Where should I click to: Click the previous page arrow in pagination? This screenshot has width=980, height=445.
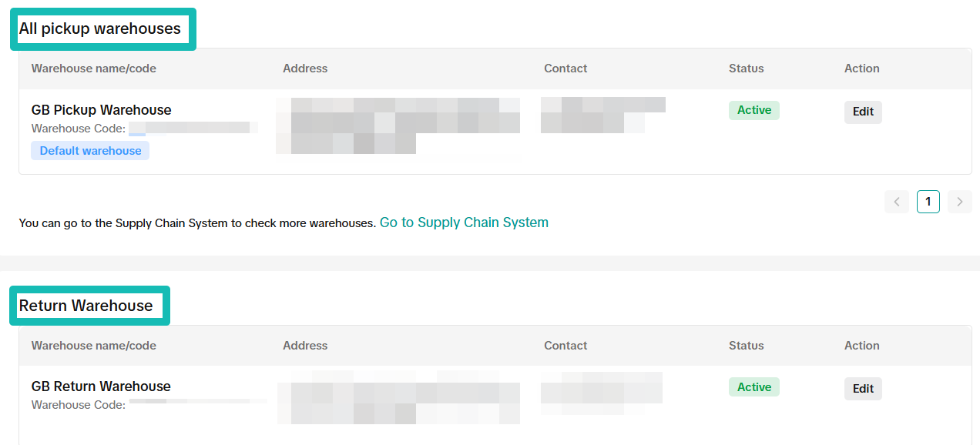897,201
